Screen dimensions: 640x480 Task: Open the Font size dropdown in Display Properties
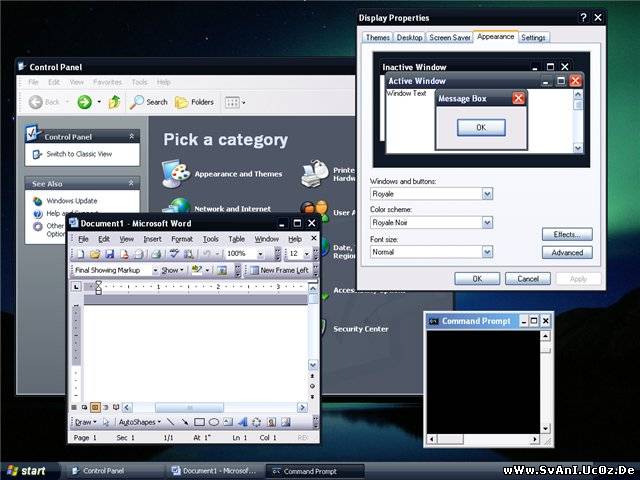[487, 252]
